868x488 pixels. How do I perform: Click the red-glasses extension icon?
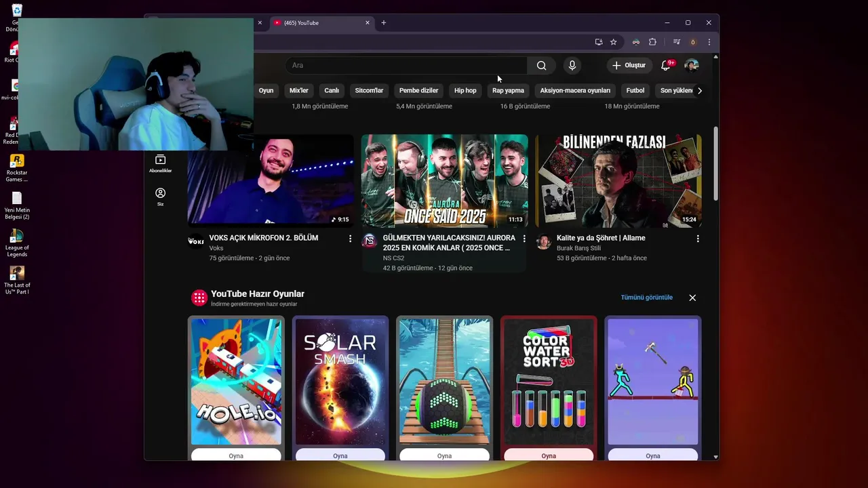[x=636, y=42]
